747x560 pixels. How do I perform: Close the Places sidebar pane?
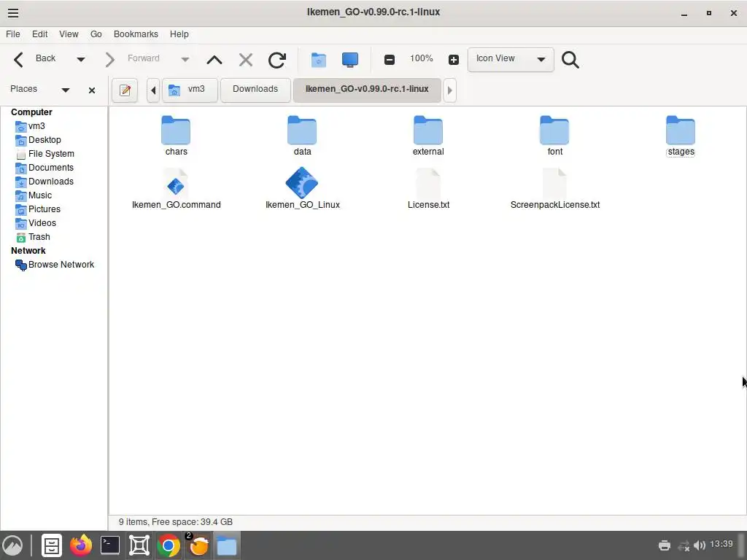pyautogui.click(x=92, y=90)
